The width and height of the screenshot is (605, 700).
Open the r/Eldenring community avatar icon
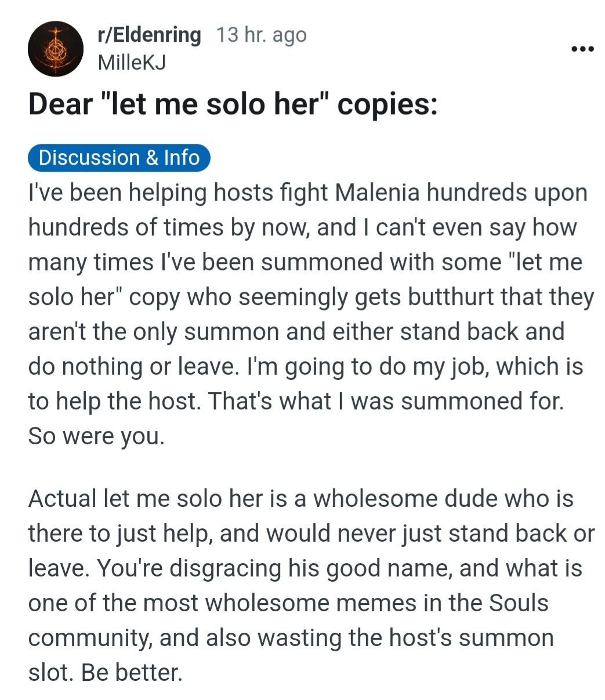tap(56, 49)
